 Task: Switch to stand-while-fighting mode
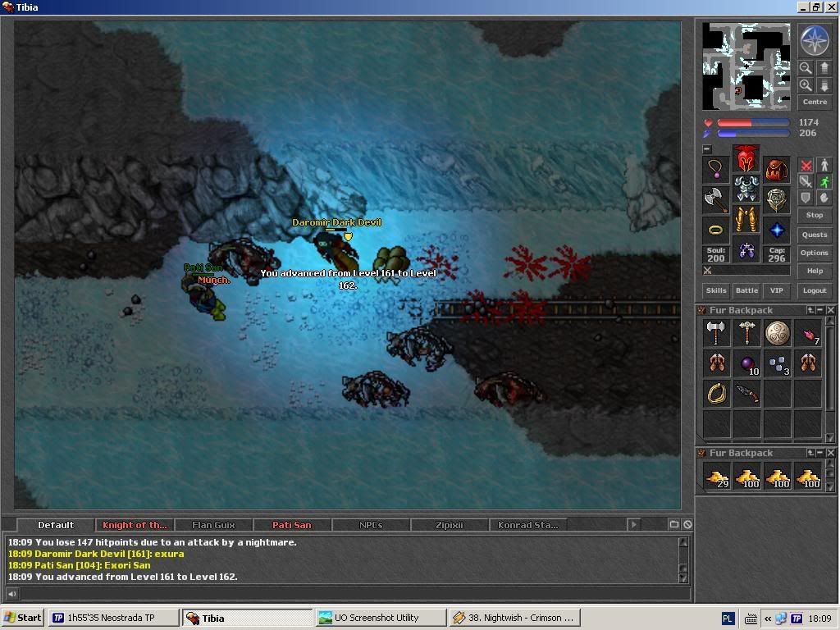[824, 166]
